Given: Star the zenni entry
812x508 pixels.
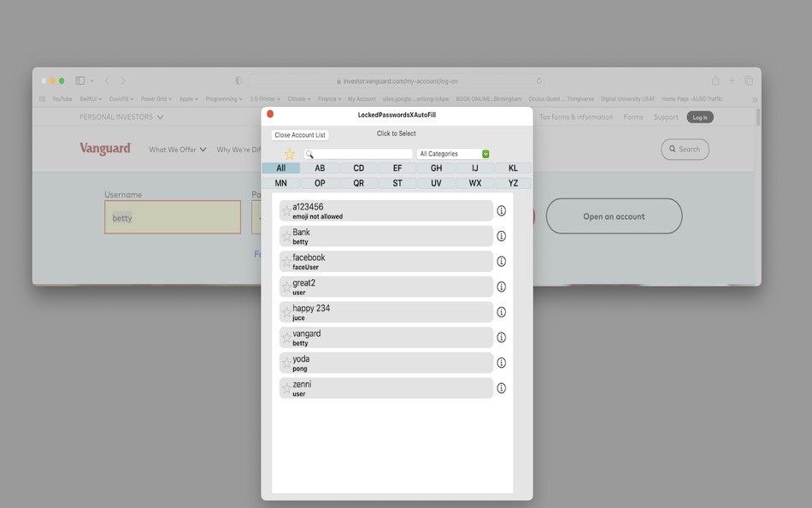Looking at the screenshot, I should [x=286, y=388].
